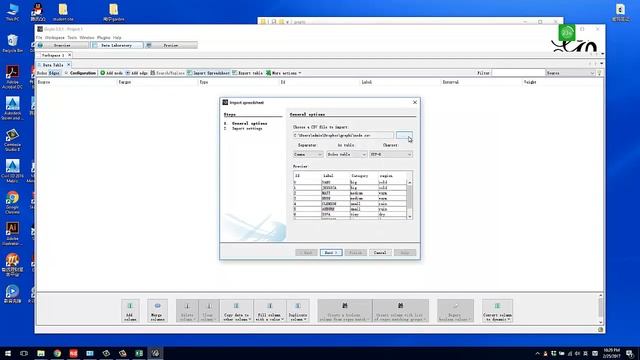Click the Chrome icon in the taskbar
This screenshot has width=640, height=360.
click(x=57, y=353)
